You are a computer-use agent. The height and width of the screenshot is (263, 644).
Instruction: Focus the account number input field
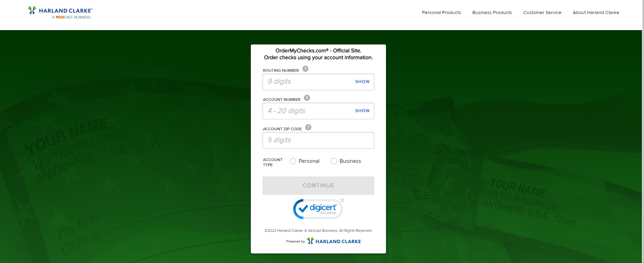(308, 111)
